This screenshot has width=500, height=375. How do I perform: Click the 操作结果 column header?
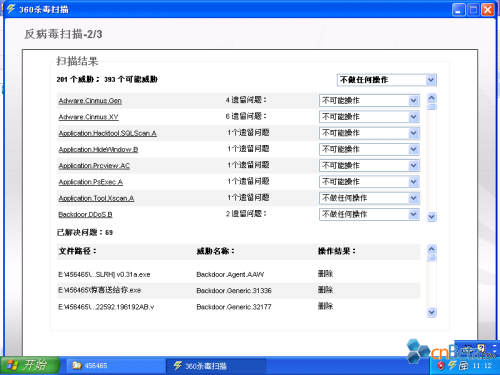[337, 251]
